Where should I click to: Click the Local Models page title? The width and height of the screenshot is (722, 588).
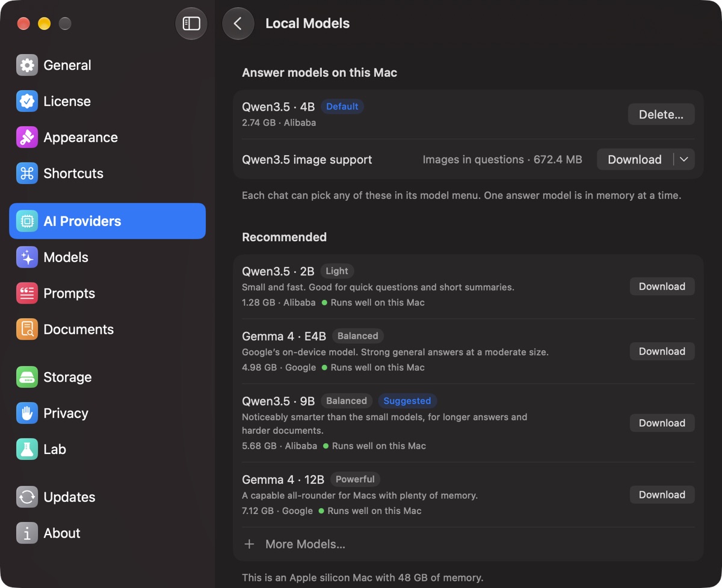pyautogui.click(x=307, y=23)
